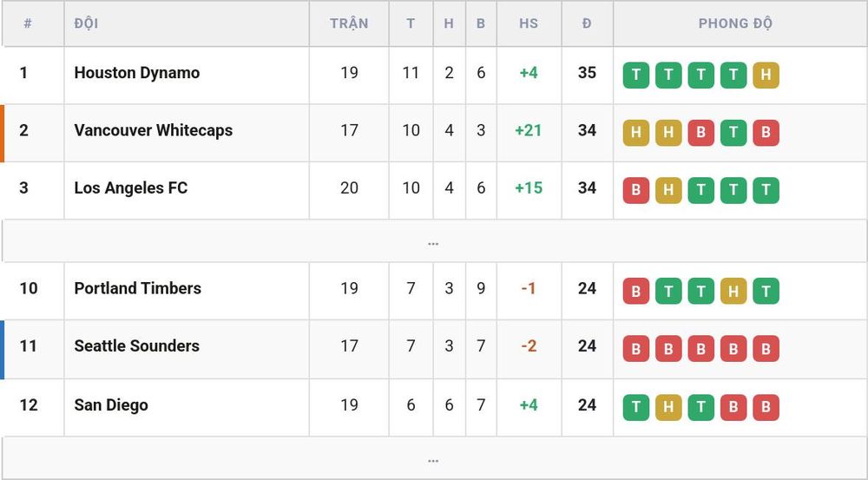Click Portland Timbers' yellow H form badge
Viewport: 868px width, 480px height.
(x=733, y=291)
